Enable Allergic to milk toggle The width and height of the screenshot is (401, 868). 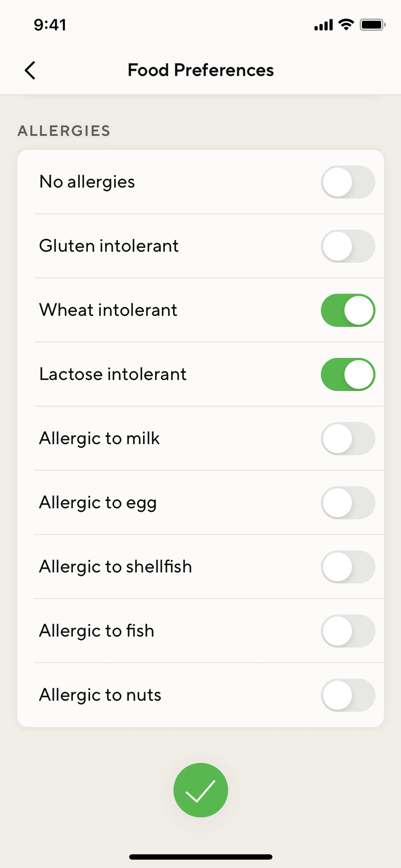pyautogui.click(x=348, y=438)
